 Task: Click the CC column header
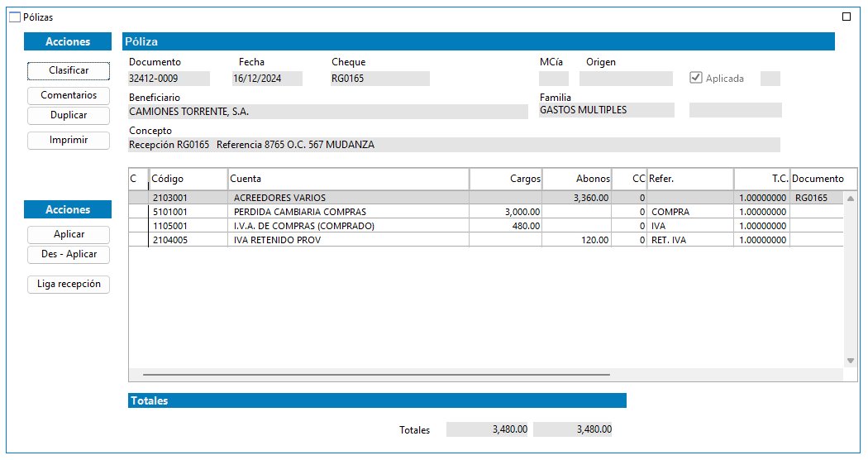(629, 179)
